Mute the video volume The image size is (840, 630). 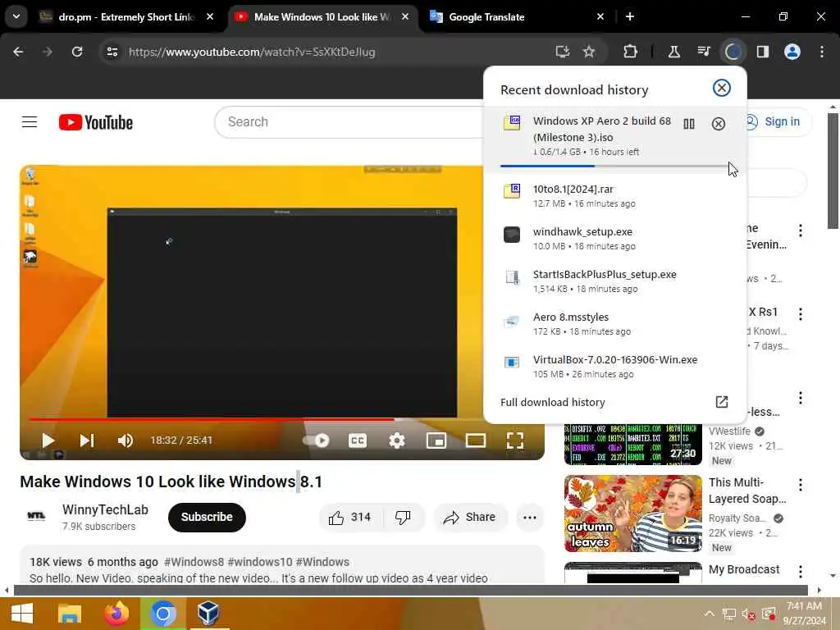125,441
